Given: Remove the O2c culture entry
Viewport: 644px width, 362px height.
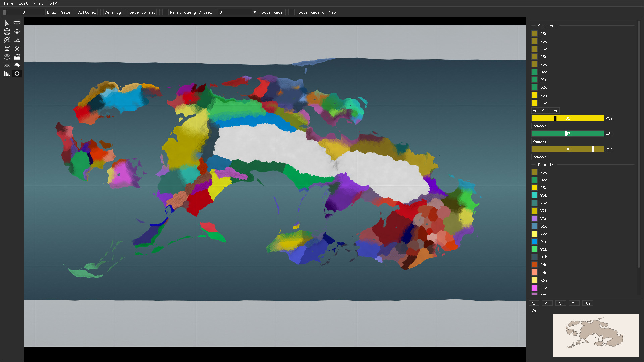Looking at the screenshot, I should (x=540, y=141).
